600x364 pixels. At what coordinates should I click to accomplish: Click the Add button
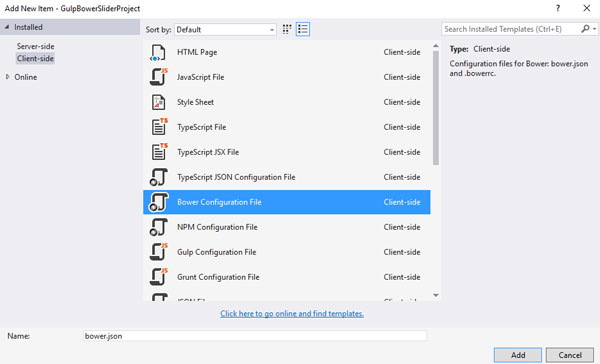pos(518,355)
